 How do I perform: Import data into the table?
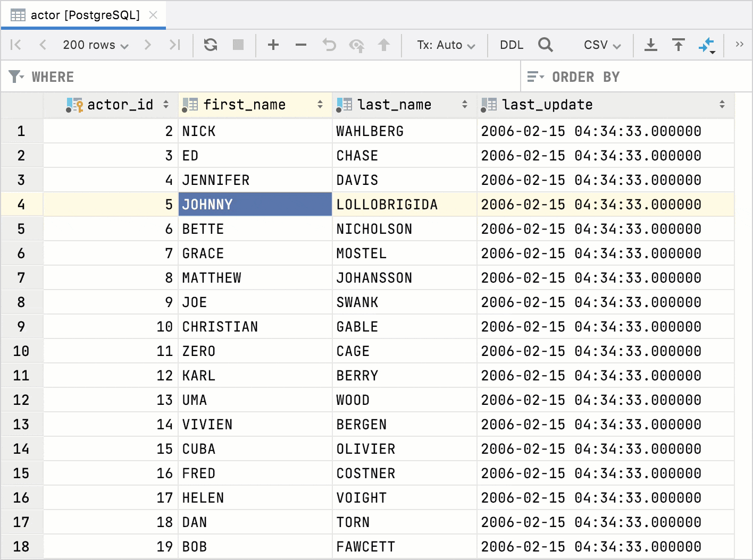click(x=679, y=45)
